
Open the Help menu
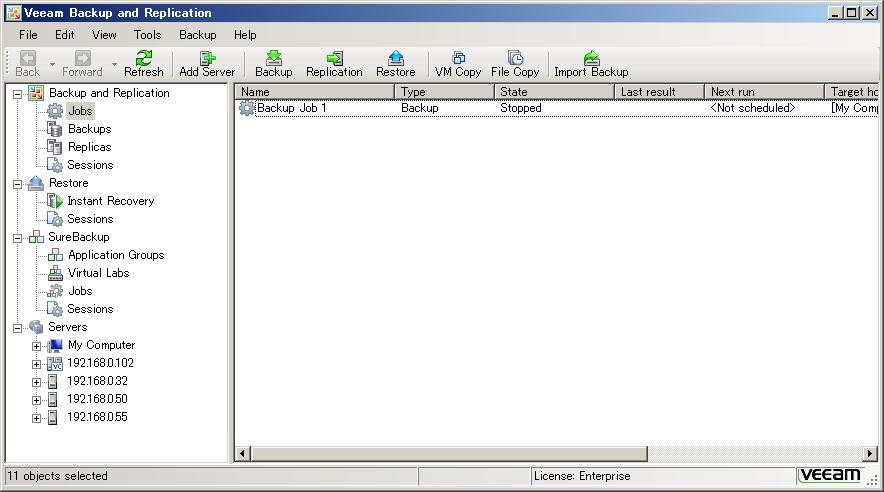pyautogui.click(x=245, y=35)
